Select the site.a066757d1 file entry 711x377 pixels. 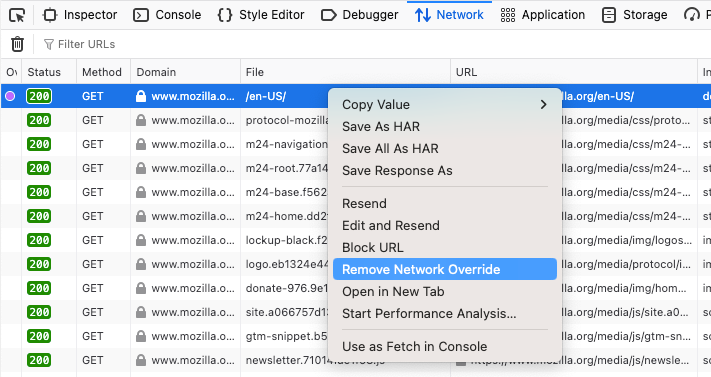coord(287,312)
